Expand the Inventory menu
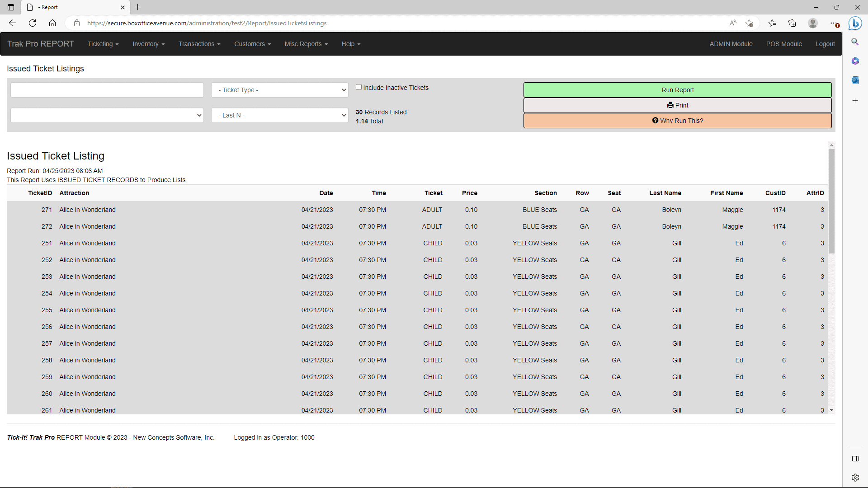This screenshot has width=868, height=488. point(149,44)
